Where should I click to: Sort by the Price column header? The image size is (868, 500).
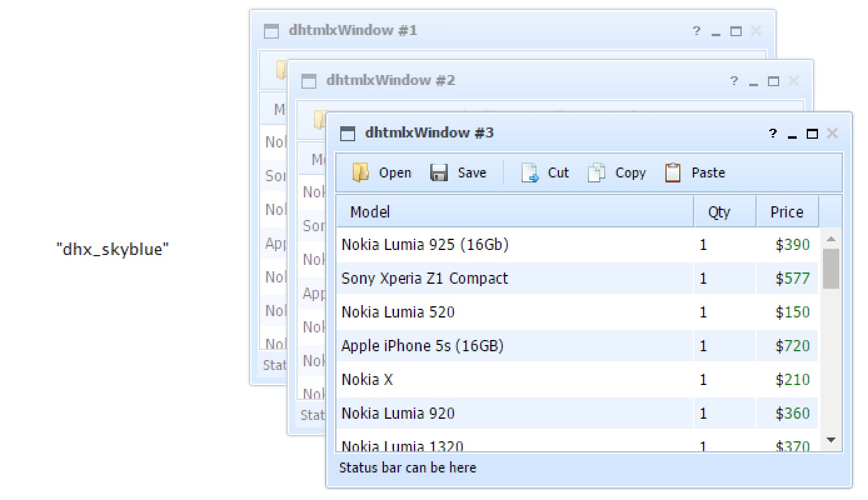point(787,212)
